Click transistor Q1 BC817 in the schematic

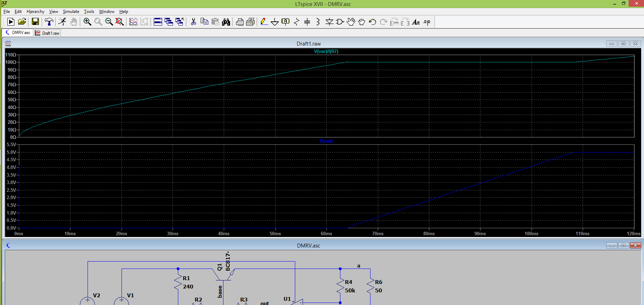pos(223,274)
